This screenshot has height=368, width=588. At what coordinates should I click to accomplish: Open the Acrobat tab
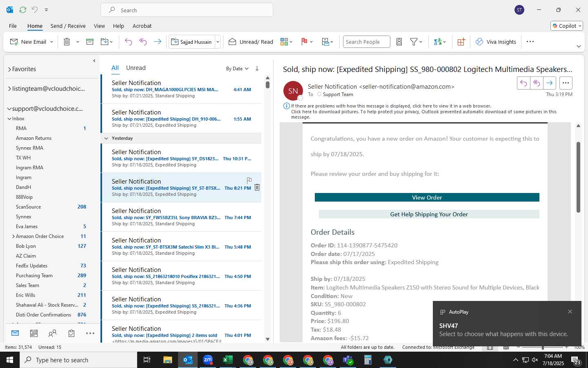click(142, 26)
